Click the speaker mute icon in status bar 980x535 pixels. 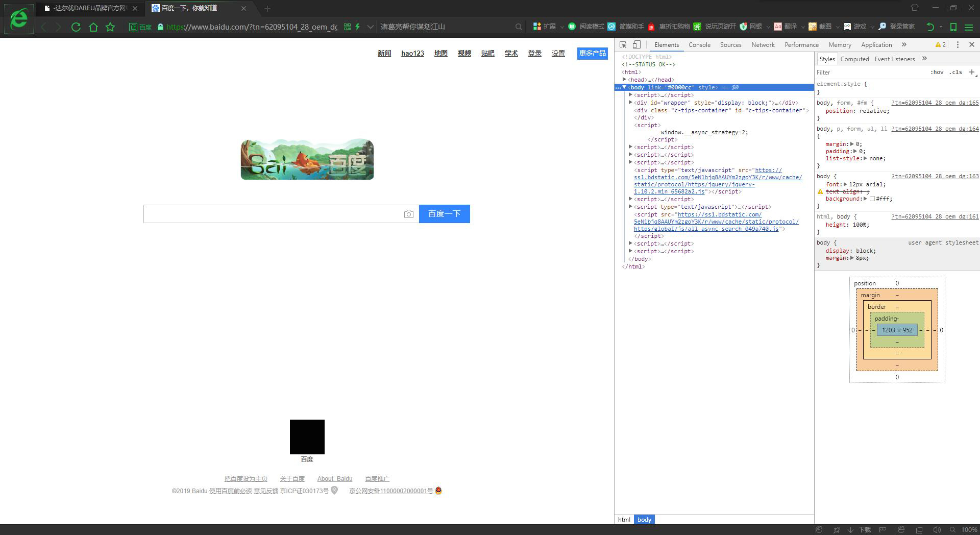click(937, 530)
